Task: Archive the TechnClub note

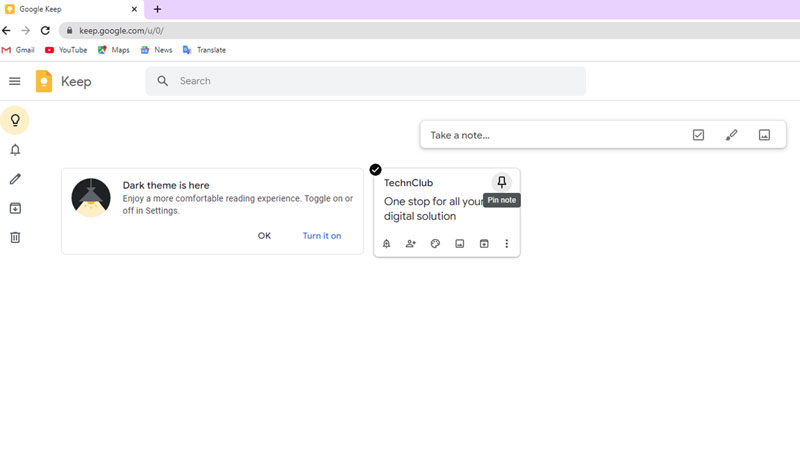Action: (484, 243)
